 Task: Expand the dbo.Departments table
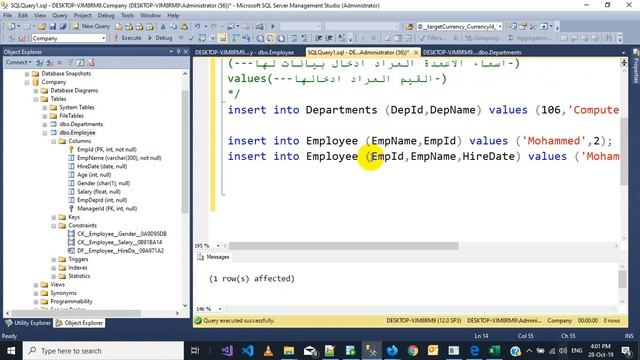pos(45,124)
